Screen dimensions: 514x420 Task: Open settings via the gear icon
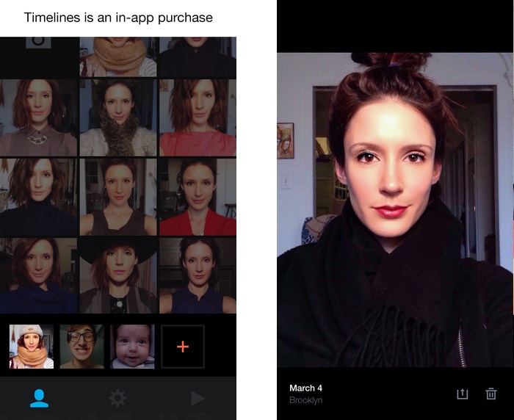pyautogui.click(x=117, y=399)
